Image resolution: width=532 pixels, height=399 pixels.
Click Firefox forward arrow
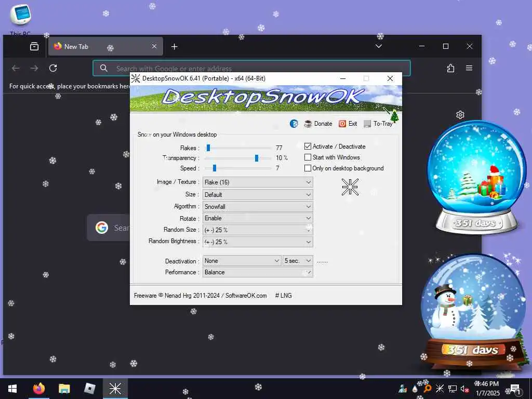click(34, 68)
